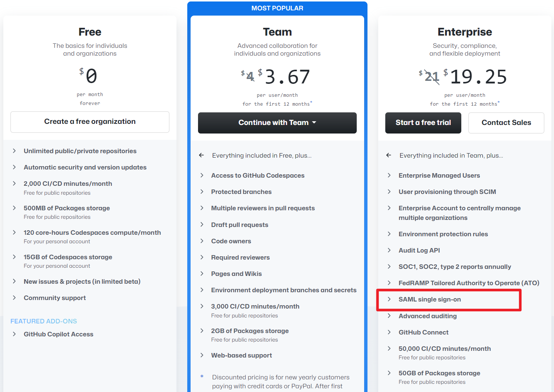
Task: Click chevron next to Access to GitHub Codespaces
Action: click(x=202, y=175)
